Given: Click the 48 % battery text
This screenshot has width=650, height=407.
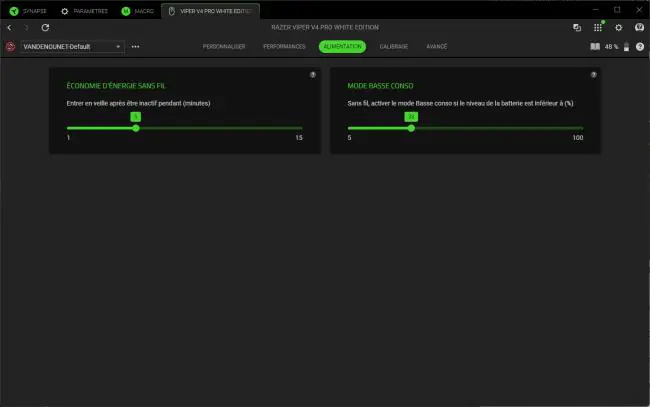Looking at the screenshot, I should pyautogui.click(x=611, y=47).
